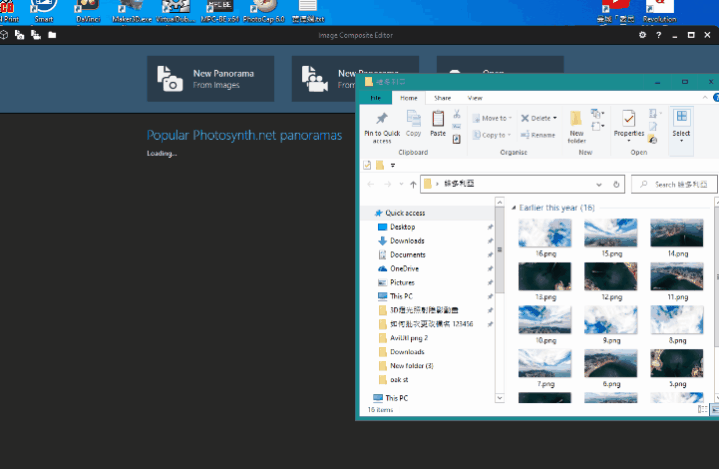Click the folder search input field
The image size is (719, 469).
pyautogui.click(x=682, y=185)
